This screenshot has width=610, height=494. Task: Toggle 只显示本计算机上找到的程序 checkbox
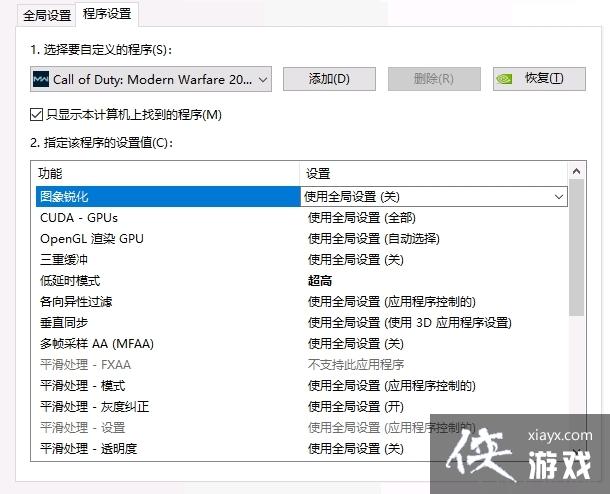(x=36, y=115)
